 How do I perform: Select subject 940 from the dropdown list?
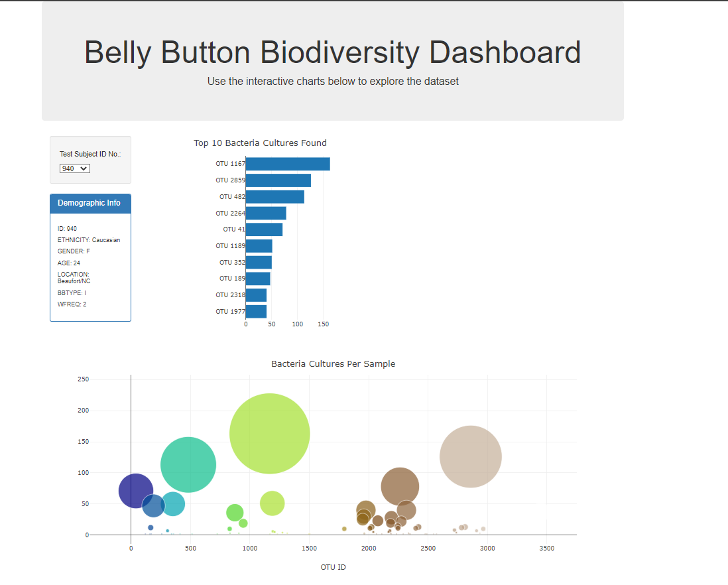tap(74, 168)
